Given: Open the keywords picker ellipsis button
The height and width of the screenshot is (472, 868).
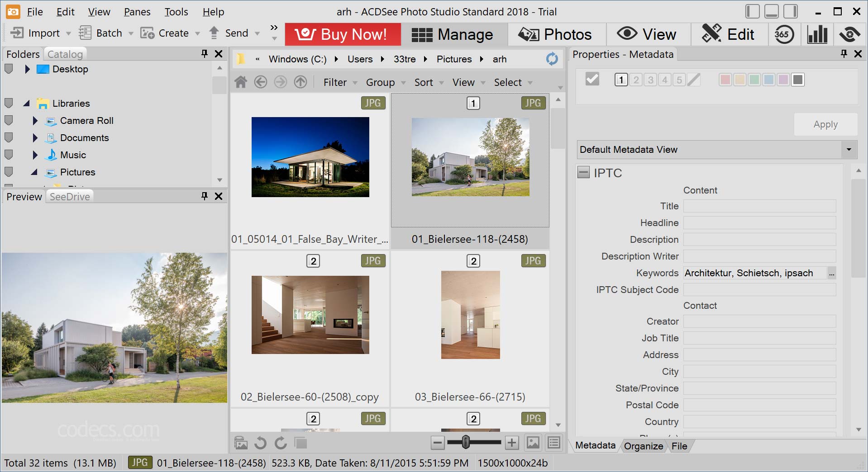Looking at the screenshot, I should 832,273.
